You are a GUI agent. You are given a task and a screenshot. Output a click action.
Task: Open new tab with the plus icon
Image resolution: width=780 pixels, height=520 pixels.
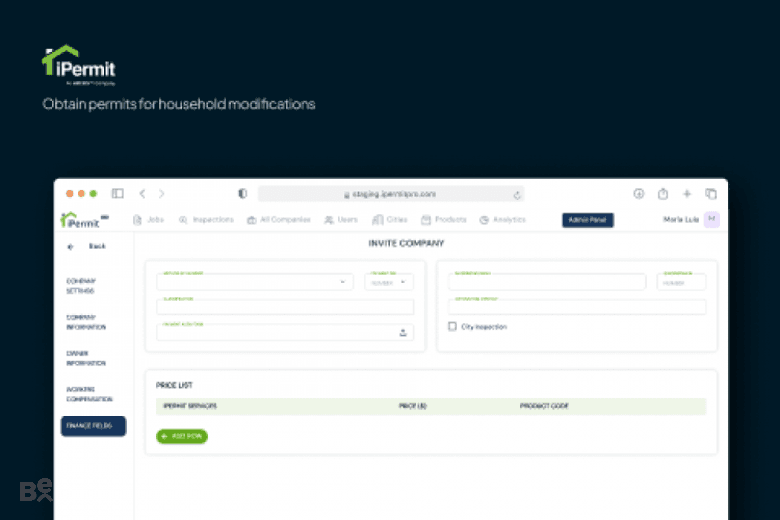tap(686, 194)
